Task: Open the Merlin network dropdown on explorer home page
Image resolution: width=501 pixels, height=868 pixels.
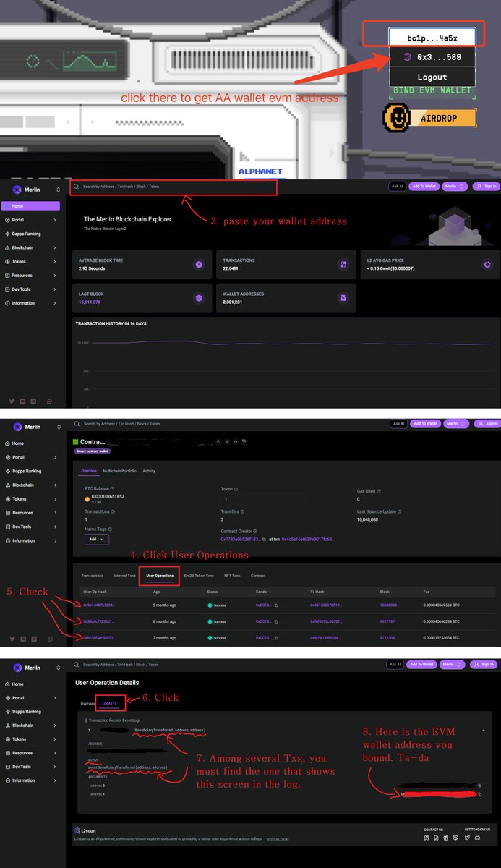Action: tap(454, 186)
